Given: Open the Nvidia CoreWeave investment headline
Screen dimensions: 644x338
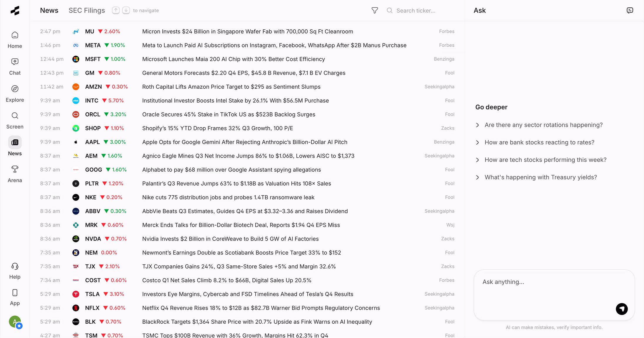Looking at the screenshot, I should 230,239.
